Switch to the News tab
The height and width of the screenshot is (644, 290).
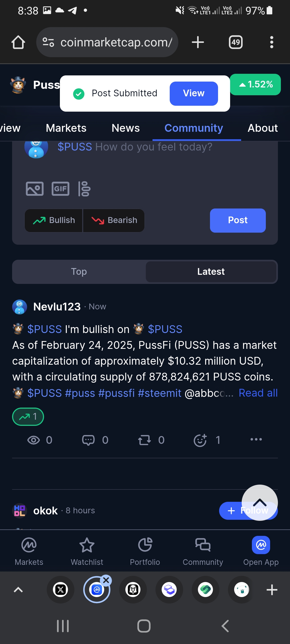[126, 128]
